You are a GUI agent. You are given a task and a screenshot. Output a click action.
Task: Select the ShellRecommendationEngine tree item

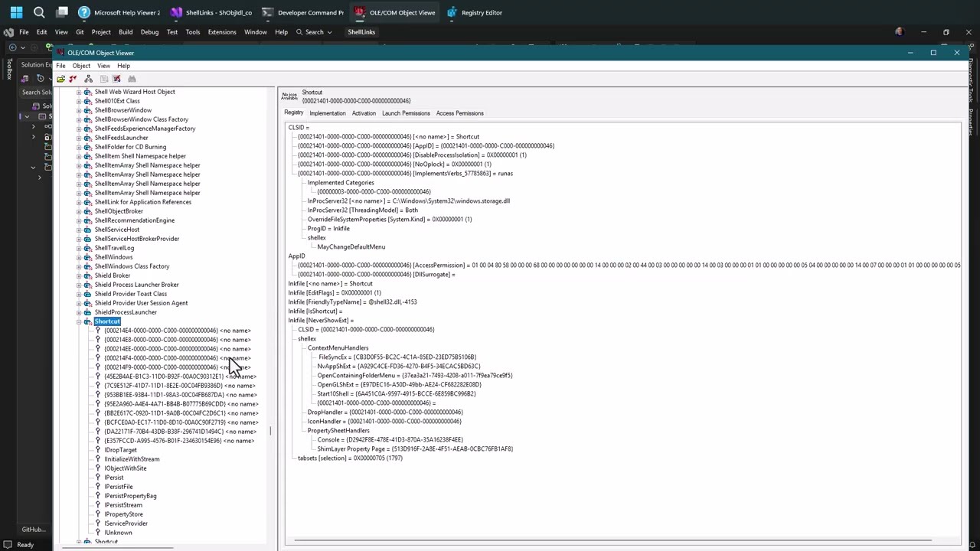[x=135, y=220]
